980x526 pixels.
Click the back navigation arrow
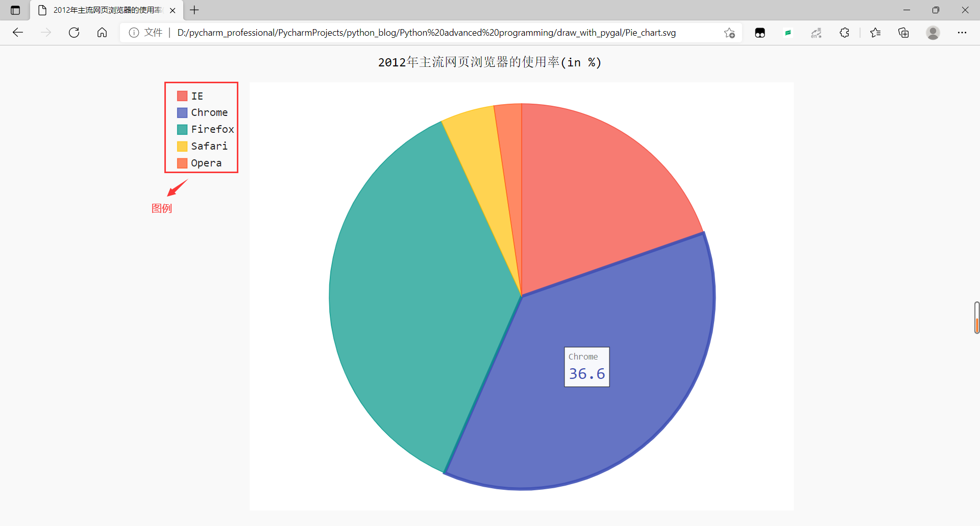[x=18, y=32]
